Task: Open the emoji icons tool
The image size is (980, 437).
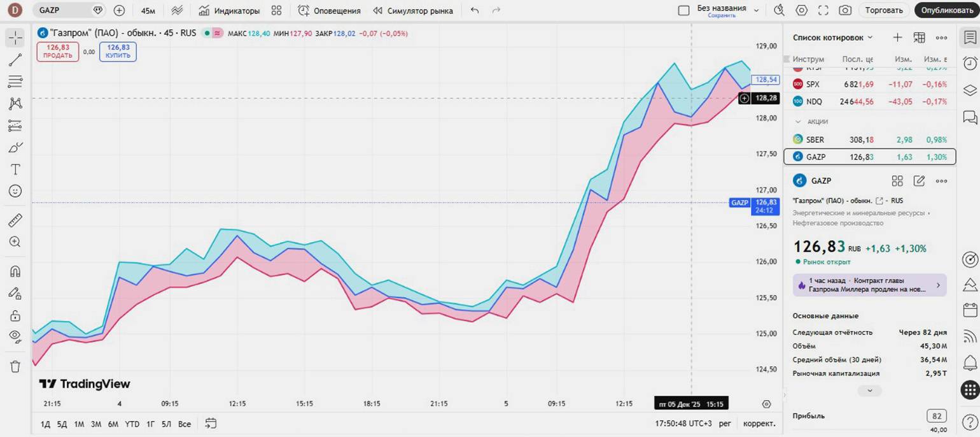Action: pyautogui.click(x=15, y=191)
